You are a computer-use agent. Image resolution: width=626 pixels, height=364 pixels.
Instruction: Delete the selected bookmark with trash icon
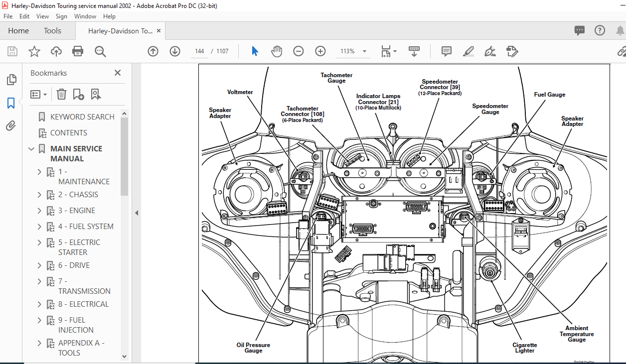(x=61, y=94)
